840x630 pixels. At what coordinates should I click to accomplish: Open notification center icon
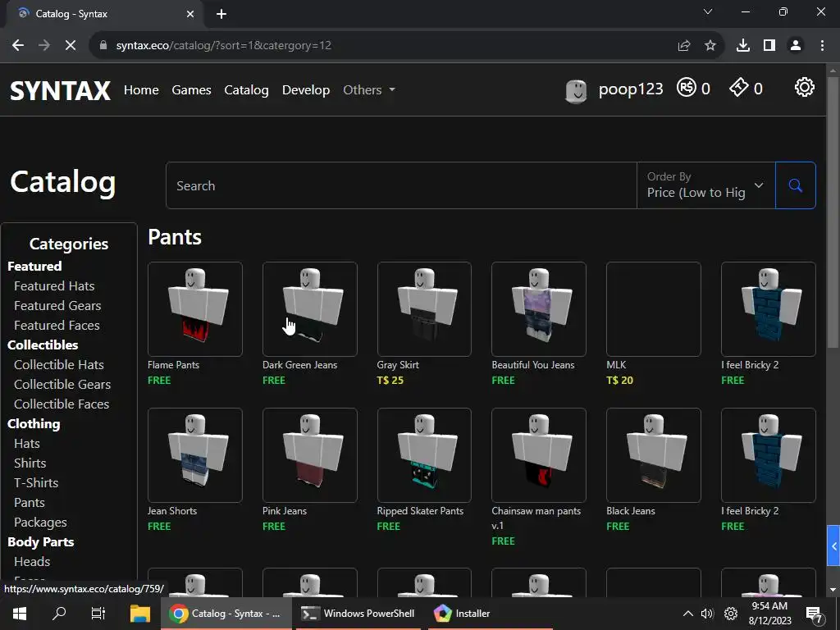815,614
